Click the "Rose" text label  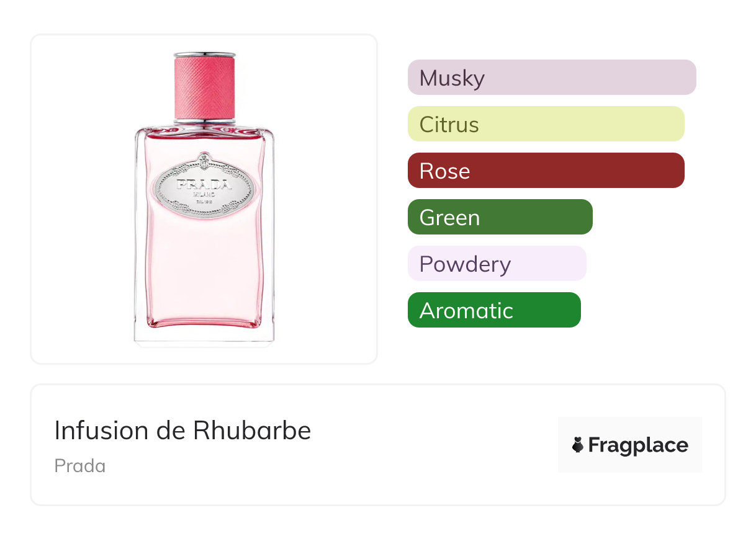point(444,171)
